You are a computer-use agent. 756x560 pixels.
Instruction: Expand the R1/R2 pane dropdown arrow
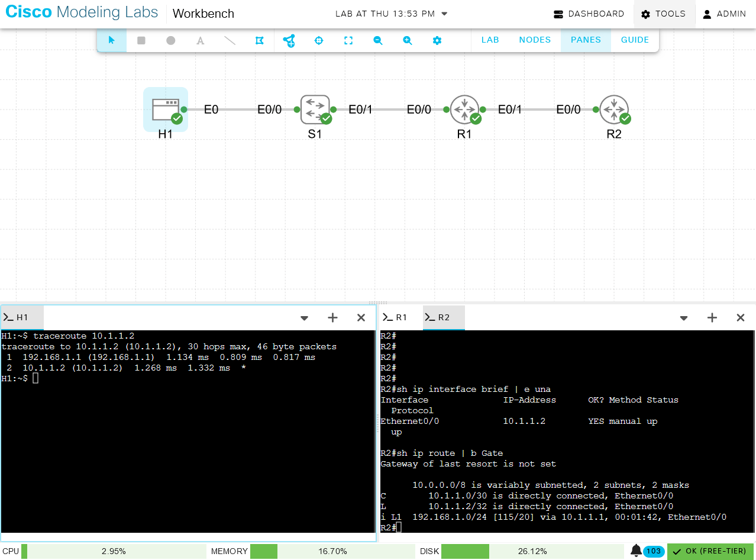pos(684,318)
